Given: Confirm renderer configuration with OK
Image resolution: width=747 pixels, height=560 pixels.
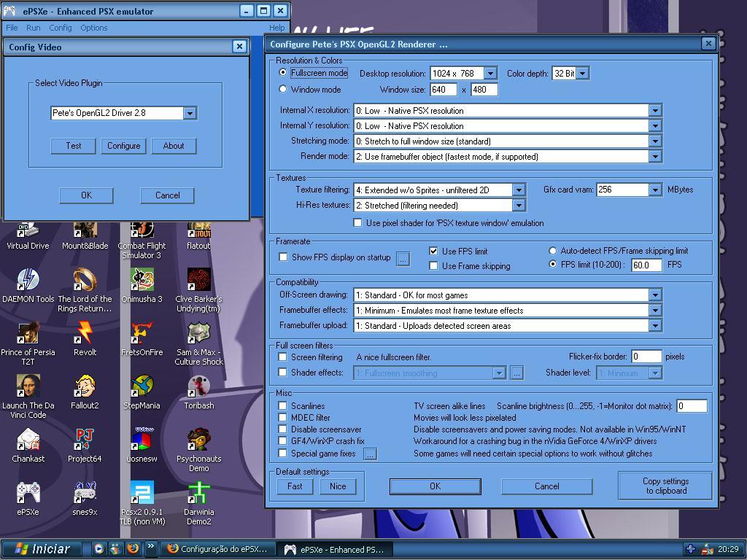Looking at the screenshot, I should coord(436,486).
